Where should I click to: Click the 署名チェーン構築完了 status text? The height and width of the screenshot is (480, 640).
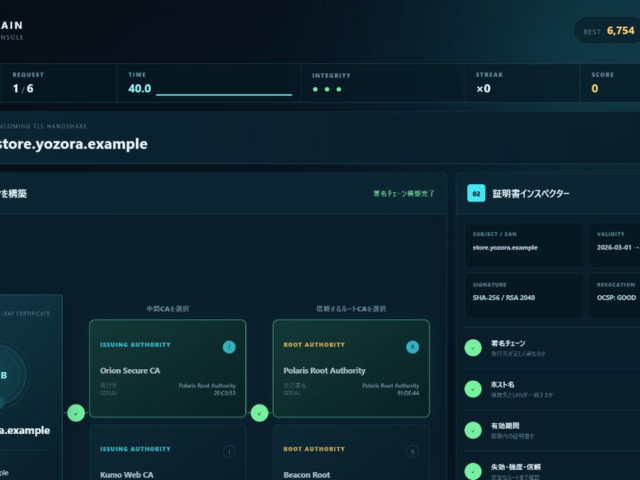404,193
